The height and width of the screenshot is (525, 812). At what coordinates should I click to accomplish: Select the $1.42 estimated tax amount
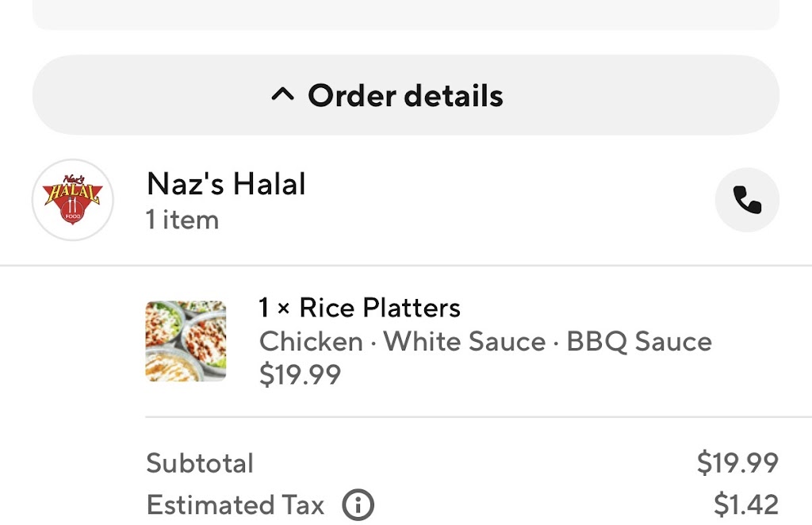pos(745,504)
